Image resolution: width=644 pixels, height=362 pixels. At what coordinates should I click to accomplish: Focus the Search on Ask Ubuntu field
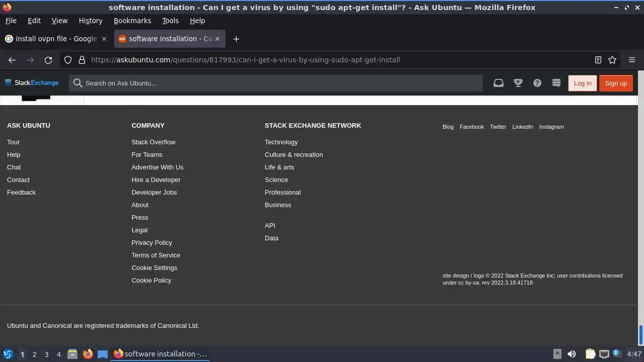click(x=276, y=83)
